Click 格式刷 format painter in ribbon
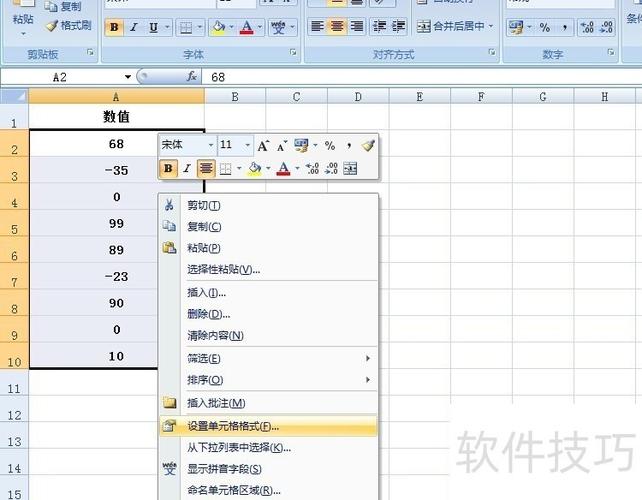The width and height of the screenshot is (642, 500). 68,25
